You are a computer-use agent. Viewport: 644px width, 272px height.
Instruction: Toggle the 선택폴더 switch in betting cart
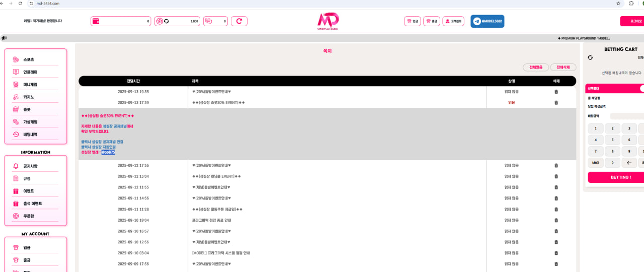pos(641,88)
